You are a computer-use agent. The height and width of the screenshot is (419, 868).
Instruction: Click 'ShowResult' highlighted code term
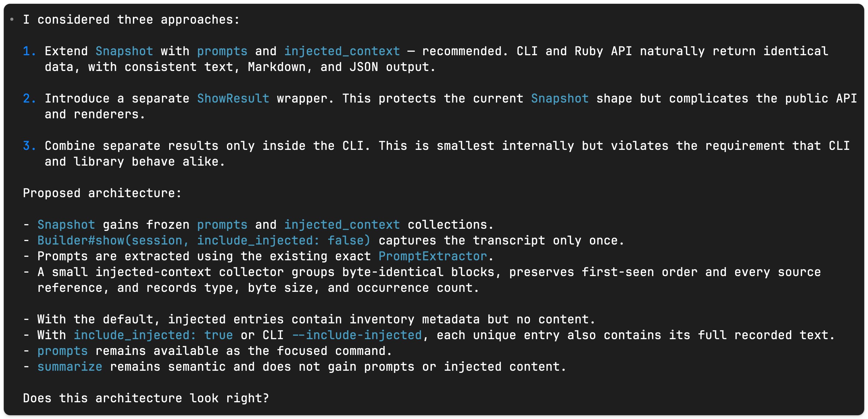click(x=233, y=98)
